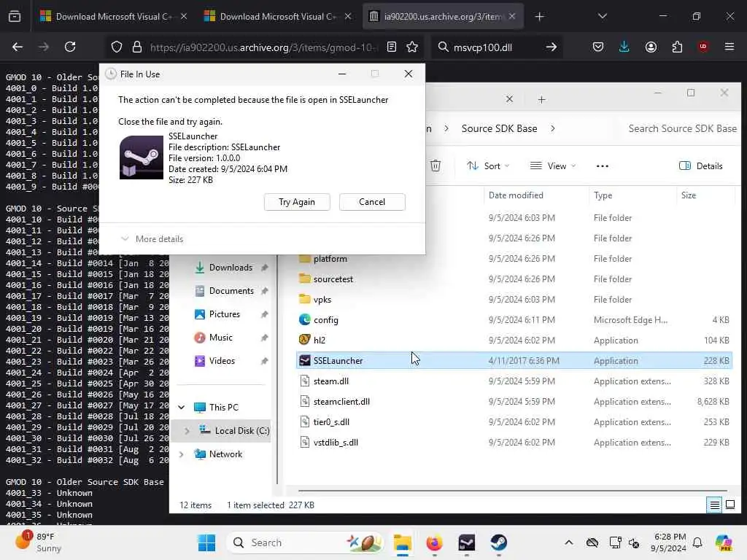Click Try Again in File In Use dialog

296,202
